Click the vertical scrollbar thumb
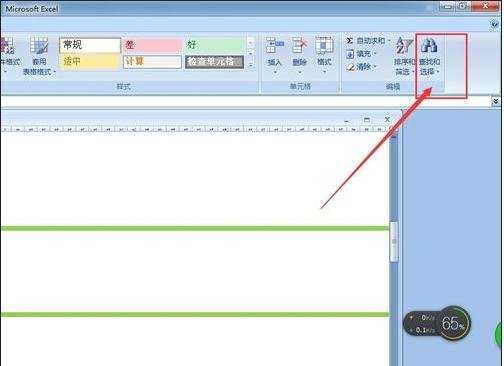The image size is (504, 366). click(x=394, y=242)
